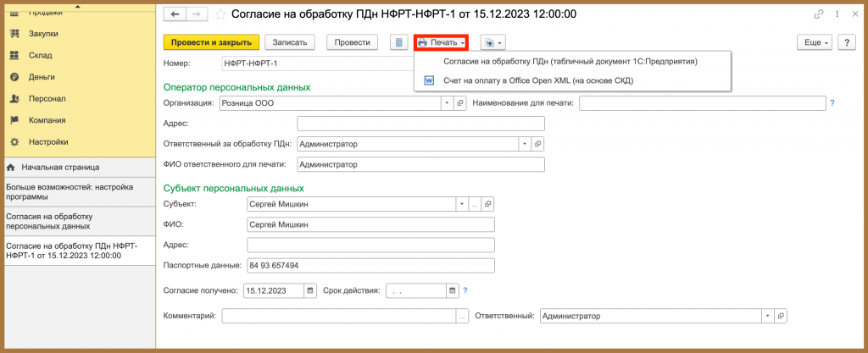Image resolution: width=868 pixels, height=353 pixels.
Task: Show hint for Наименование для печати
Action: [x=832, y=102]
